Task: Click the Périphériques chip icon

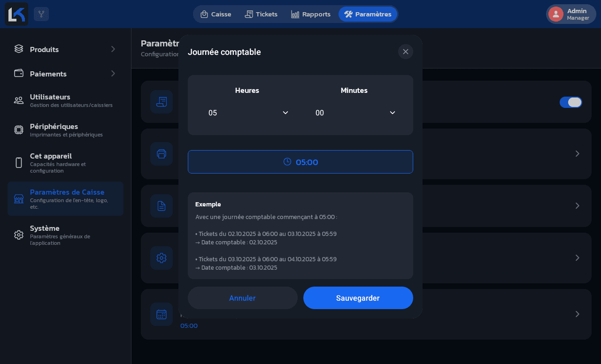Action: 19,130
